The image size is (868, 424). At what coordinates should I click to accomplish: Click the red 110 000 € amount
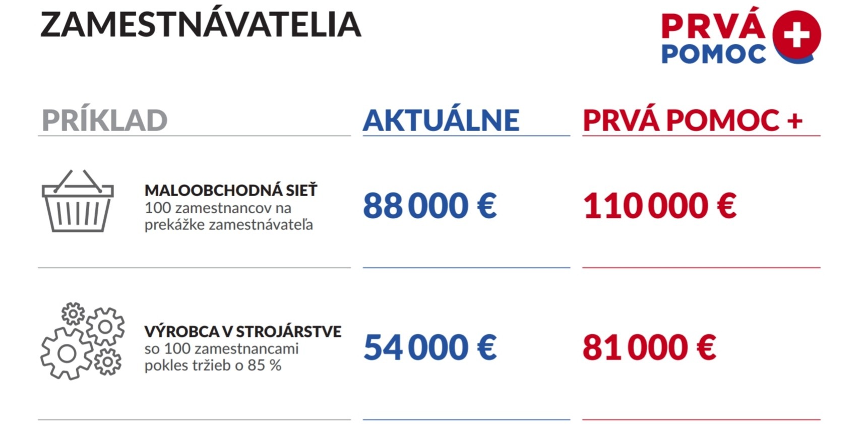pyautogui.click(x=659, y=206)
